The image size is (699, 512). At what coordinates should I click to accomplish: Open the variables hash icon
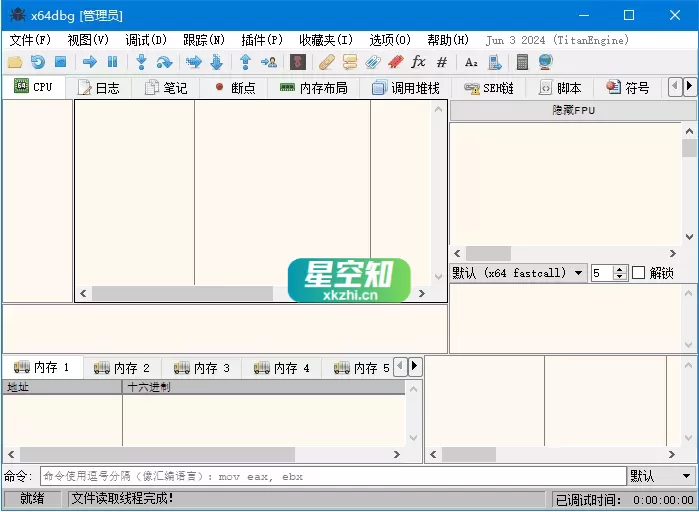[442, 62]
